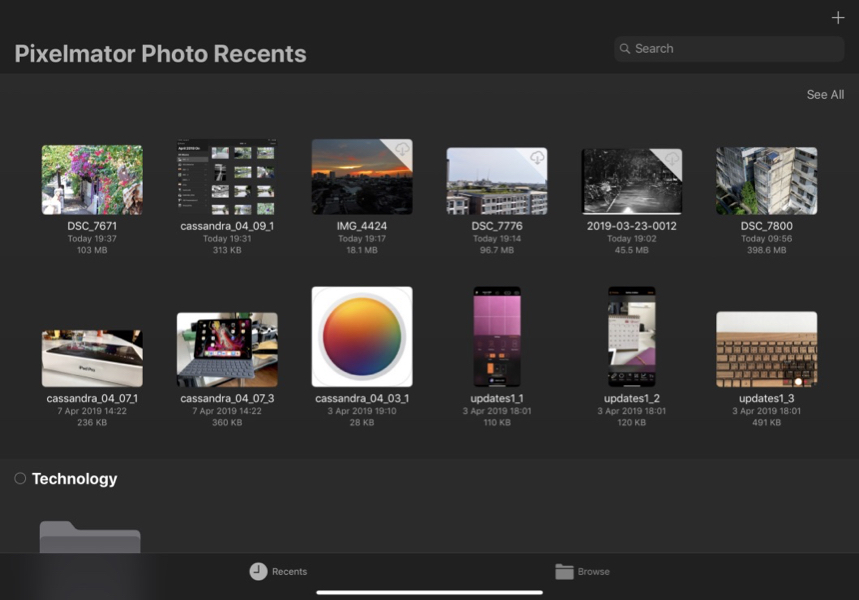Screen dimensions: 859x600
Task: Open cassandra_04_07_1 iPad box thumbnail
Action: pyautogui.click(x=92, y=358)
